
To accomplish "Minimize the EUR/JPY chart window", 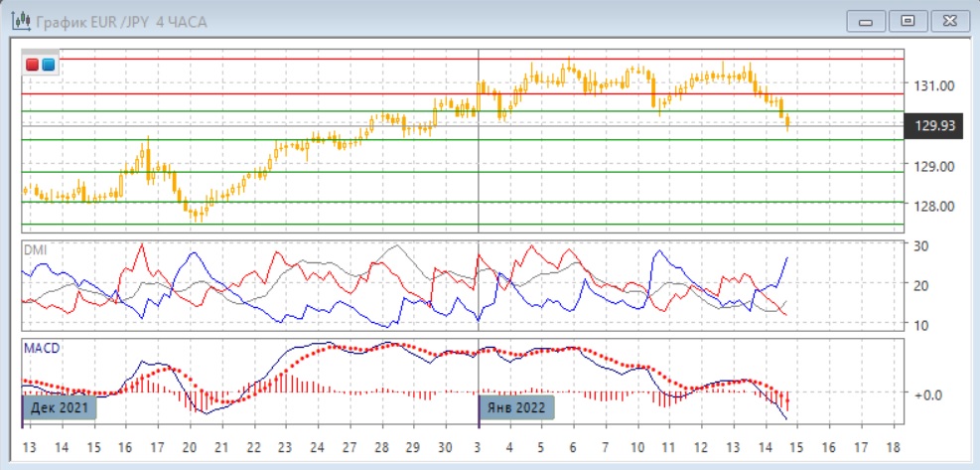I will point(867,21).
